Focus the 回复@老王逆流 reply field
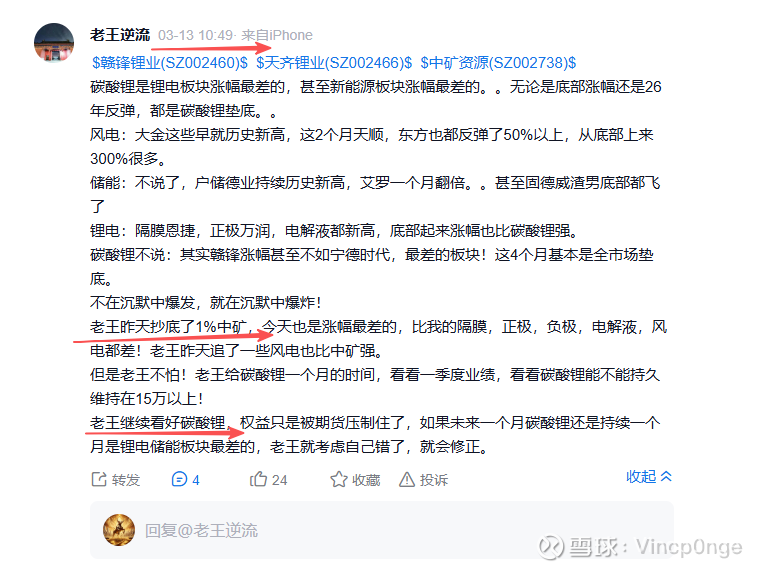 point(382,530)
